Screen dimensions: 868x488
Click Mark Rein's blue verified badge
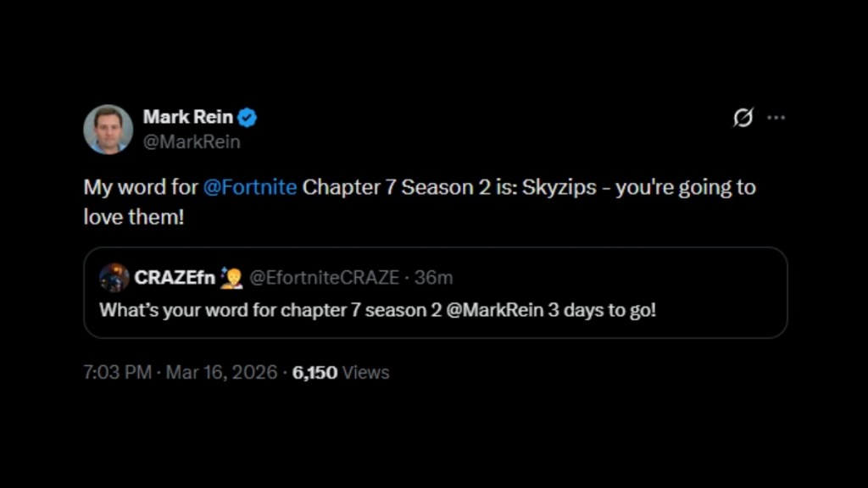coord(247,119)
